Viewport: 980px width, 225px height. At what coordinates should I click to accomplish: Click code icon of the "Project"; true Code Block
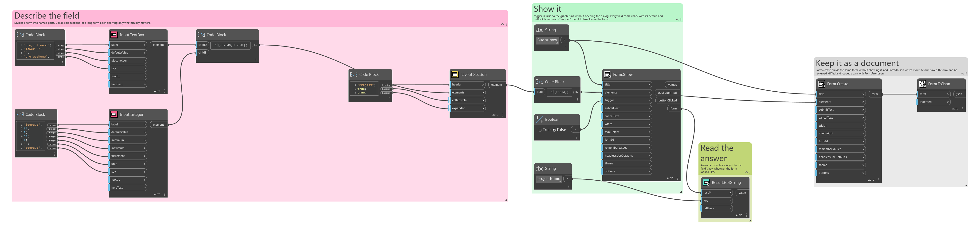tap(354, 74)
